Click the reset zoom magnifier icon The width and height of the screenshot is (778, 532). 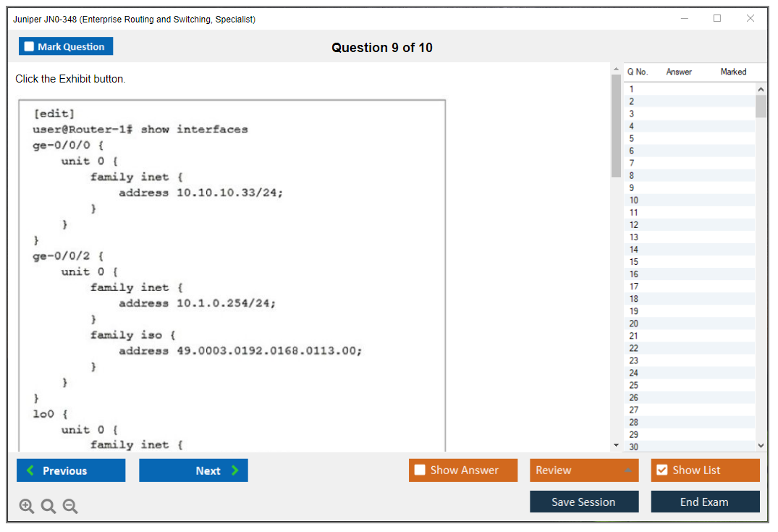point(48,507)
